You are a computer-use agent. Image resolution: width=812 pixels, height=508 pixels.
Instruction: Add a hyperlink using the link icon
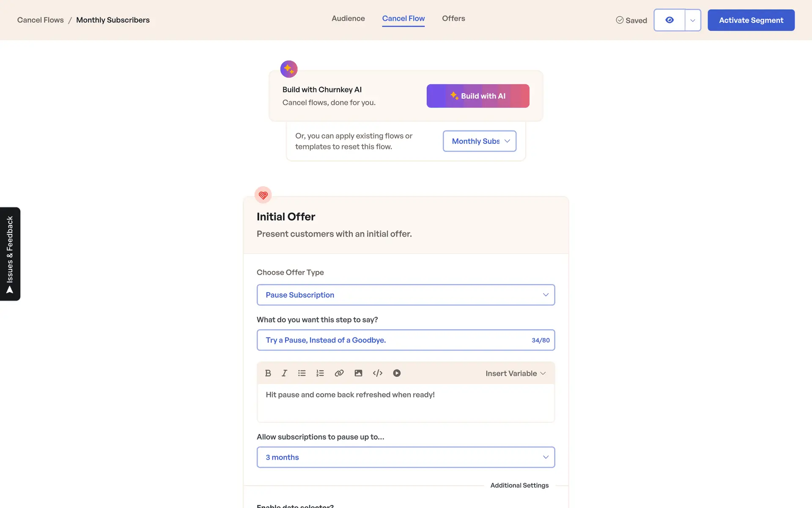pyautogui.click(x=339, y=373)
